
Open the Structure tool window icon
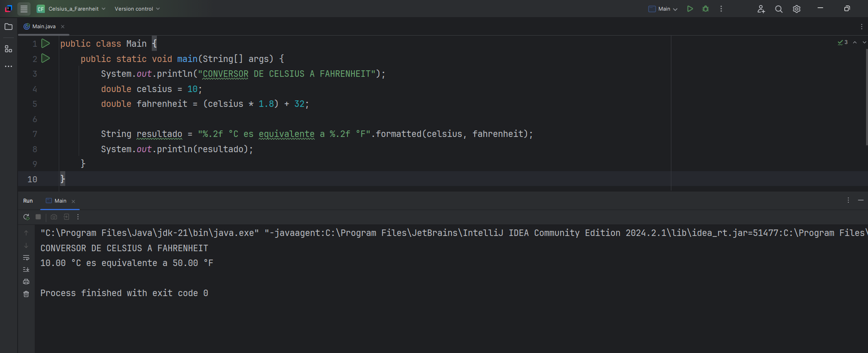tap(8, 49)
